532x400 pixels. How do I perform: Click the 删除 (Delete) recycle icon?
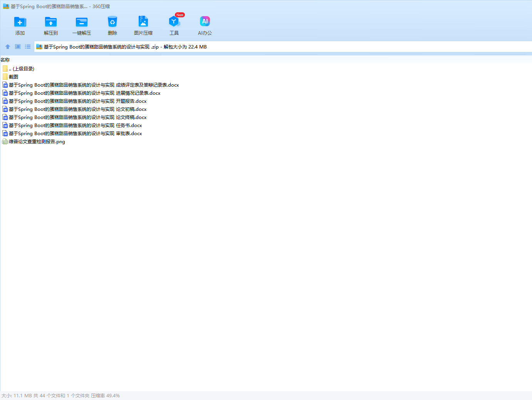coord(112,22)
